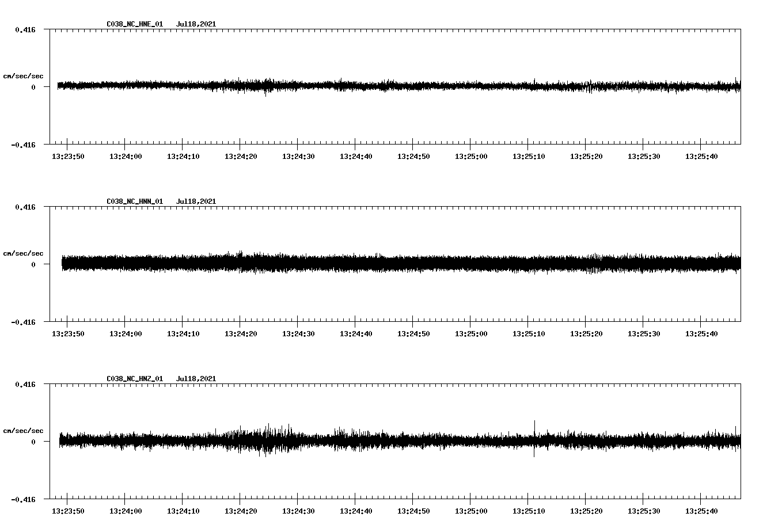The height and width of the screenshot is (532, 782).
Task: Click the 13:24:00 time label under HNE plot
Action: (126, 157)
